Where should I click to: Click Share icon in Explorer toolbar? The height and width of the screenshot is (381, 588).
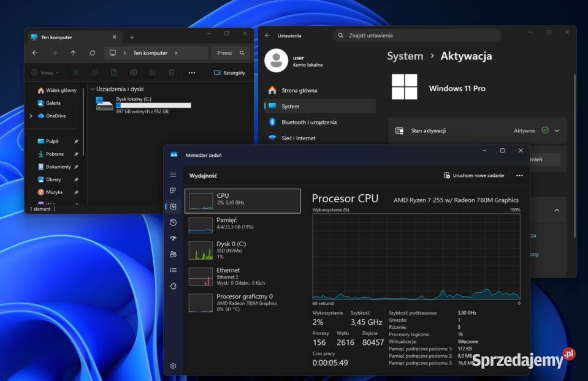tap(152, 73)
